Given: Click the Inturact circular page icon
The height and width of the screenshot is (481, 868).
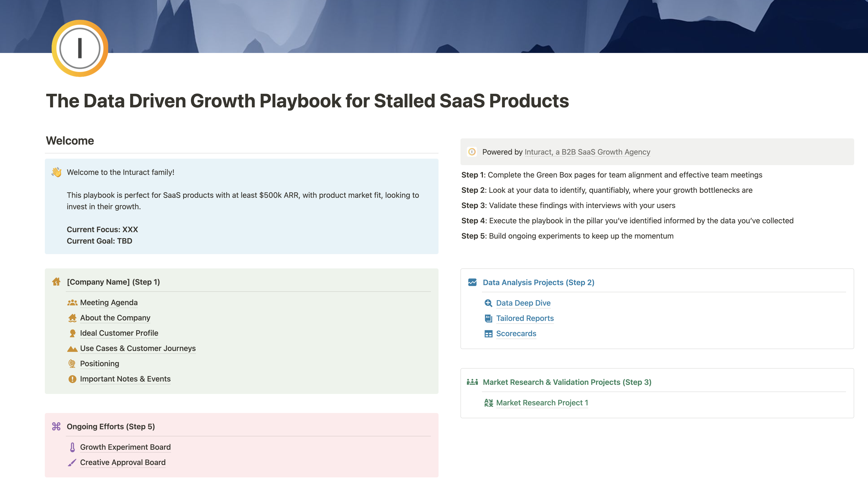Looking at the screenshot, I should coord(80,48).
